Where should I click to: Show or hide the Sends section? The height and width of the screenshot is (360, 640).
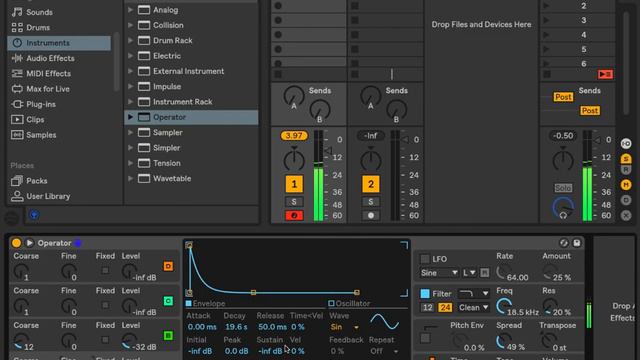[x=626, y=159]
